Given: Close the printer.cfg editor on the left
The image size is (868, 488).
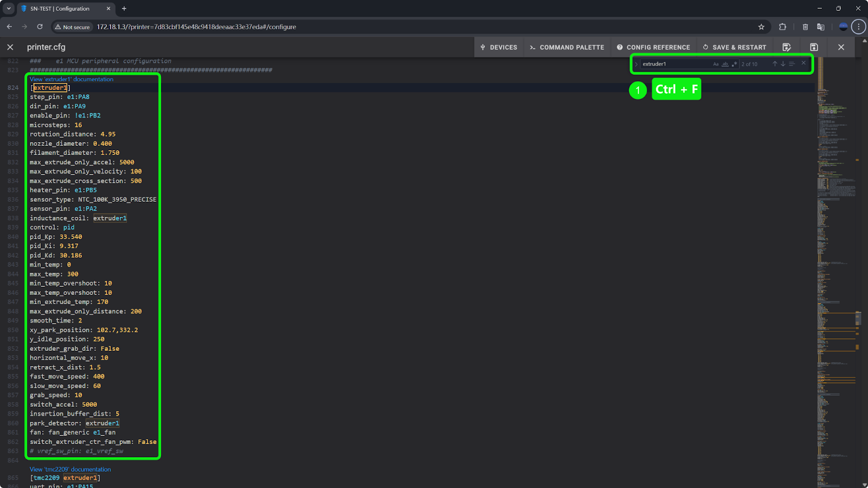Looking at the screenshot, I should pos(10,47).
